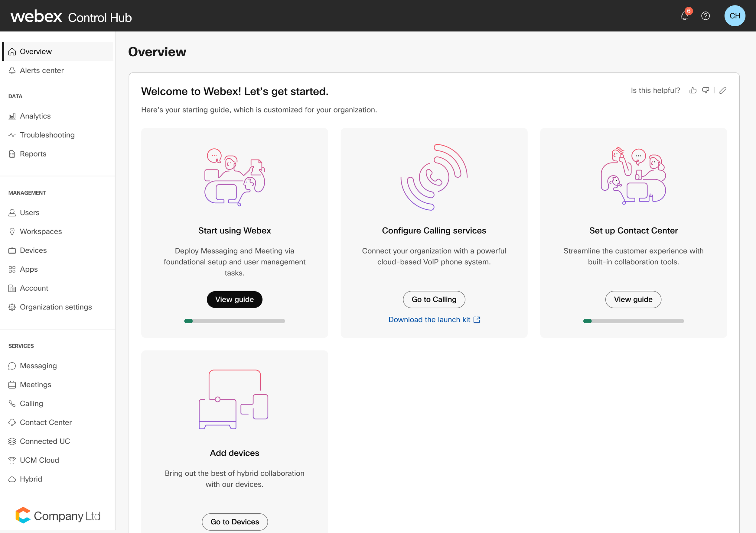Click View guide under Start using Webex
Viewport: 756px width, 533px height.
tap(234, 299)
